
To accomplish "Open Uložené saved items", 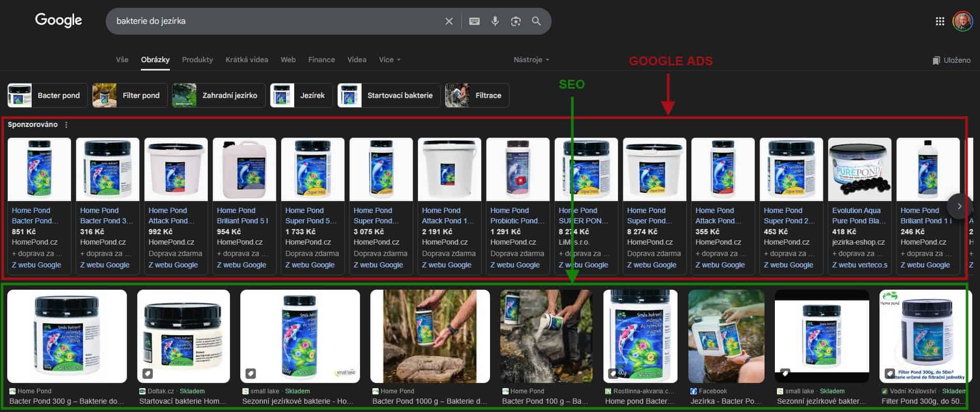I will coord(952,60).
